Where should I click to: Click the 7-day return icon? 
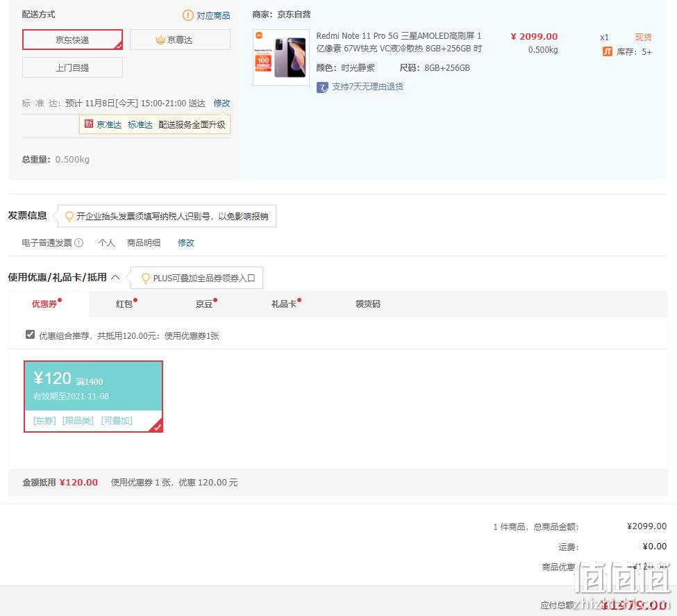coord(322,88)
